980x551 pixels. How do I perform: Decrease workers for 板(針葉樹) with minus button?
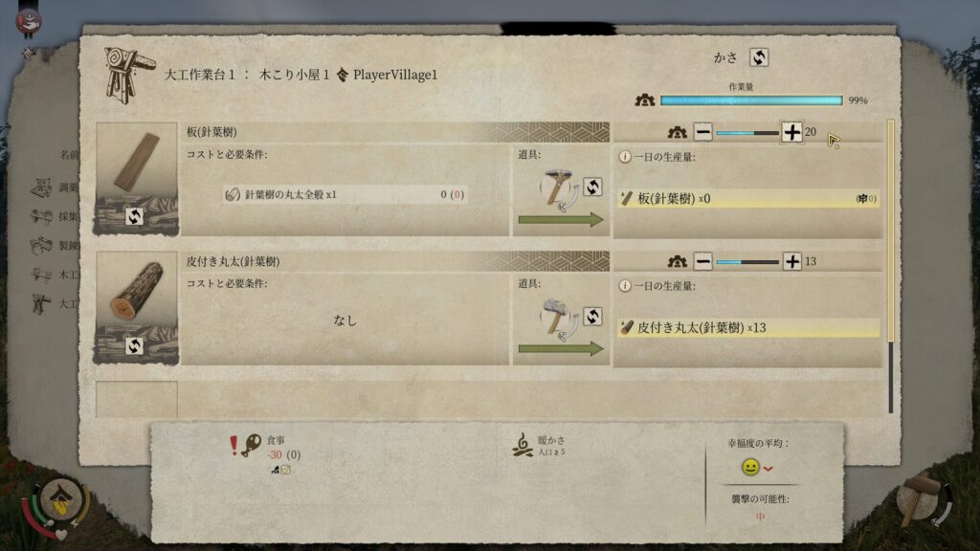click(703, 132)
